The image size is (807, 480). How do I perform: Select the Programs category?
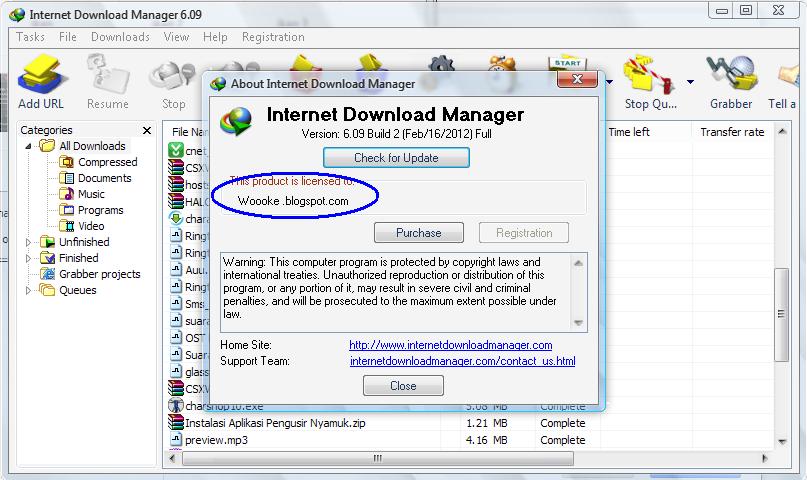[100, 210]
